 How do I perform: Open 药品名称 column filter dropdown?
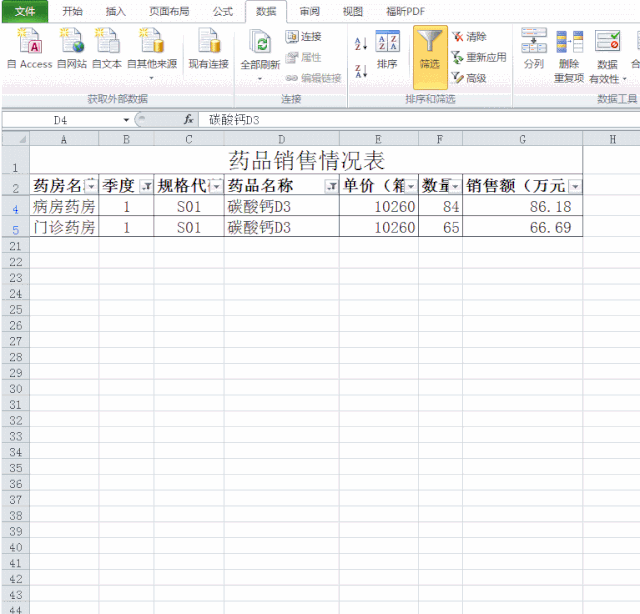[x=331, y=187]
